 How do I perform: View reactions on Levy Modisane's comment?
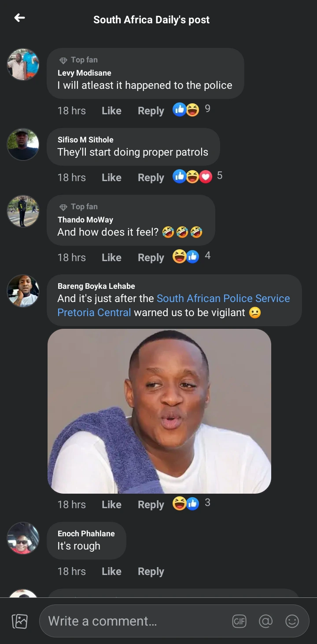tap(191, 109)
